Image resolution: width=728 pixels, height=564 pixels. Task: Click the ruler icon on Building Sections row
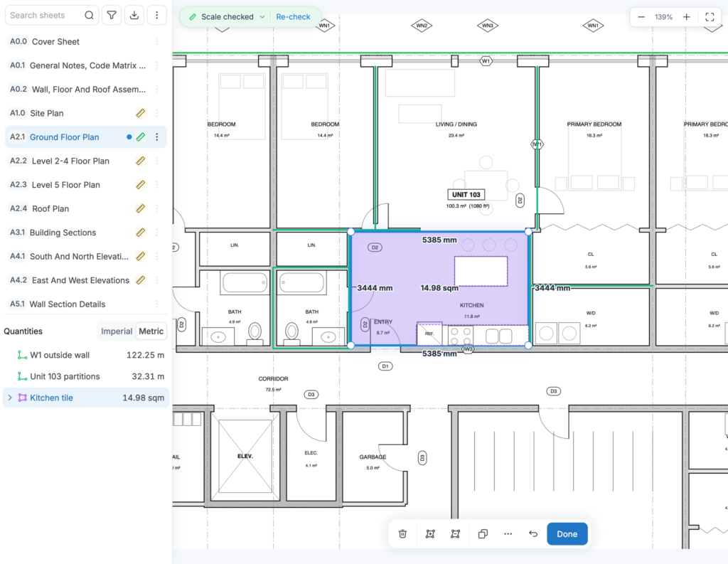pyautogui.click(x=140, y=233)
